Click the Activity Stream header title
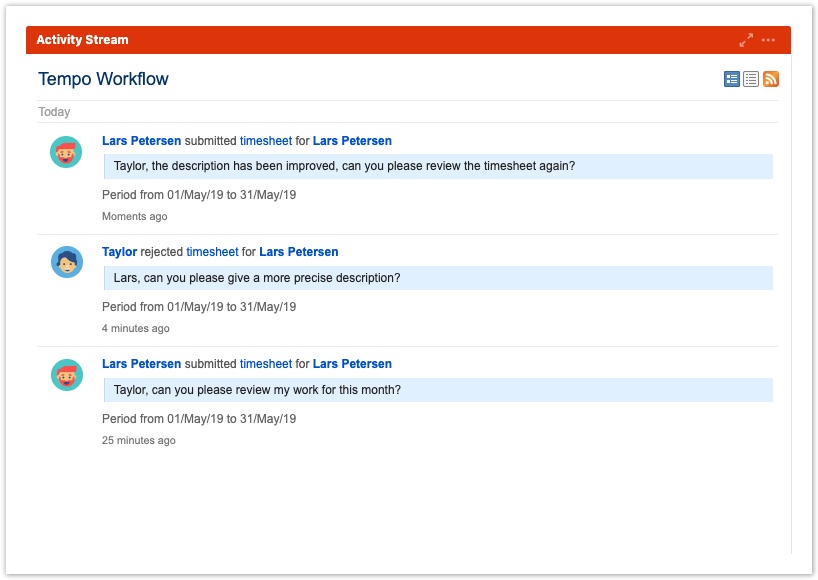Image resolution: width=818 pixels, height=580 pixels. pos(82,40)
